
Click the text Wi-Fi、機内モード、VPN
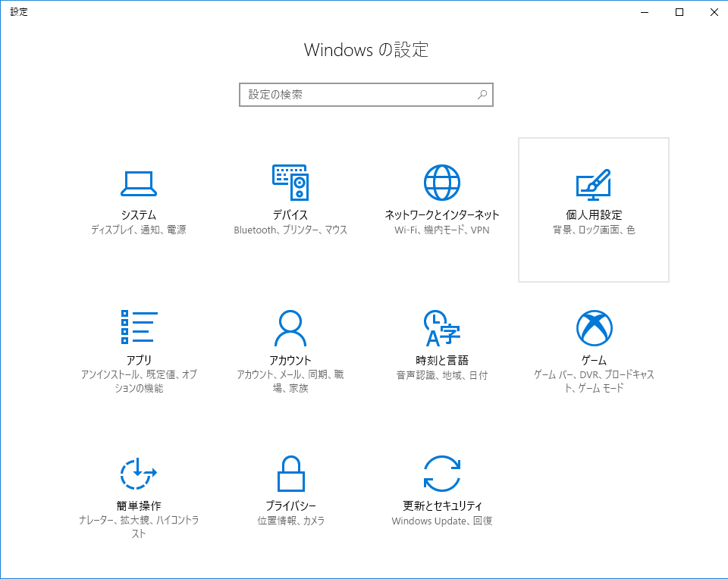pyautogui.click(x=442, y=230)
